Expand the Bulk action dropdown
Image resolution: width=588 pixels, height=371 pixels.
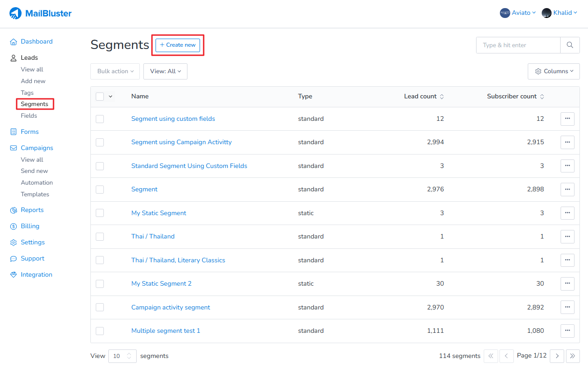[x=115, y=71]
